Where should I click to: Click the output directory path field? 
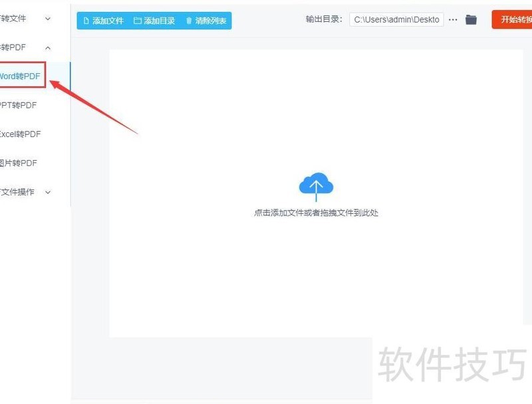pos(396,19)
